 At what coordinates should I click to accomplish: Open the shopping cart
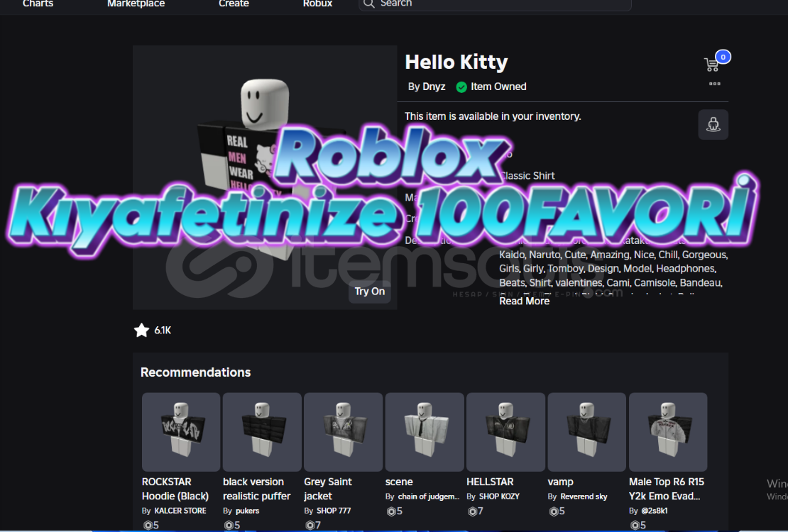click(x=711, y=65)
